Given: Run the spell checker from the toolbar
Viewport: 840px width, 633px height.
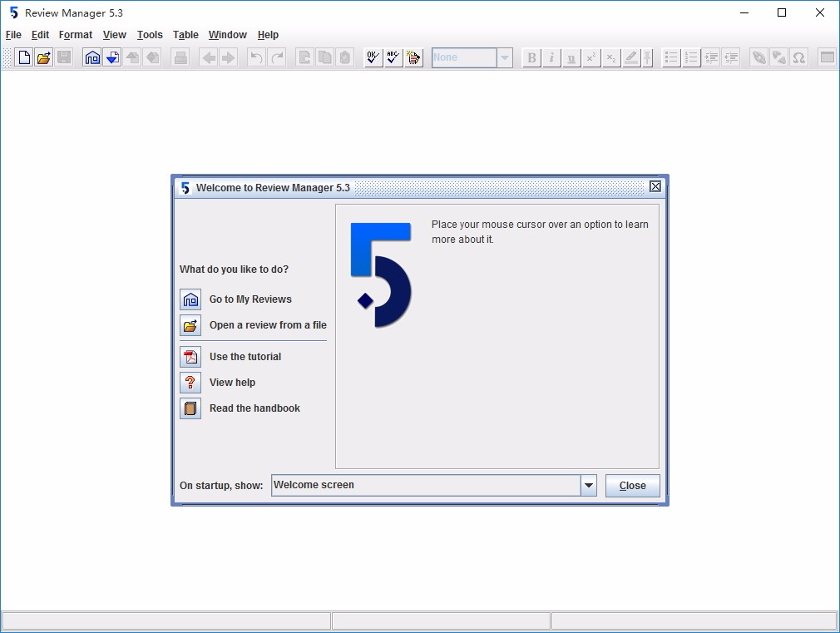Looking at the screenshot, I should coord(373,57).
